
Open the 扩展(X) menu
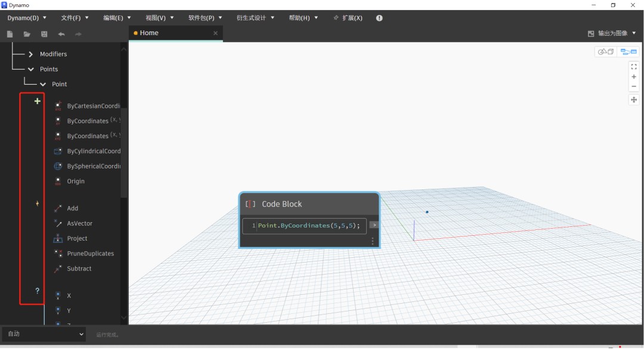[x=348, y=18]
